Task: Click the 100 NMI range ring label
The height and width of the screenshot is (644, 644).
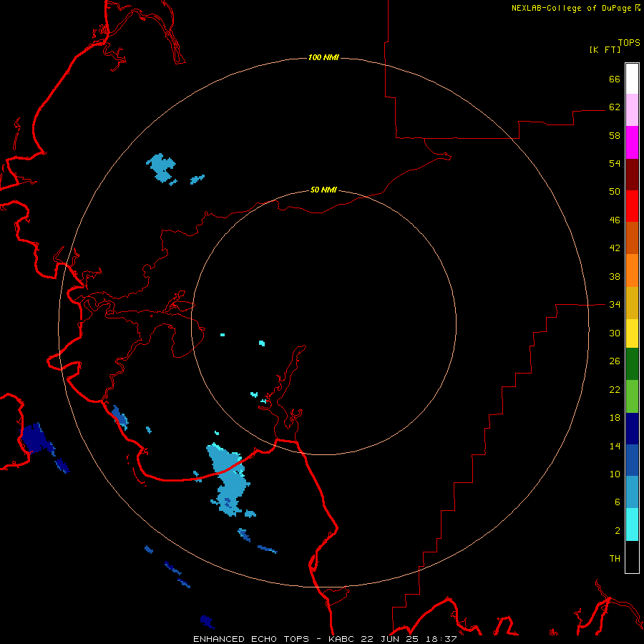Action: tap(323, 57)
